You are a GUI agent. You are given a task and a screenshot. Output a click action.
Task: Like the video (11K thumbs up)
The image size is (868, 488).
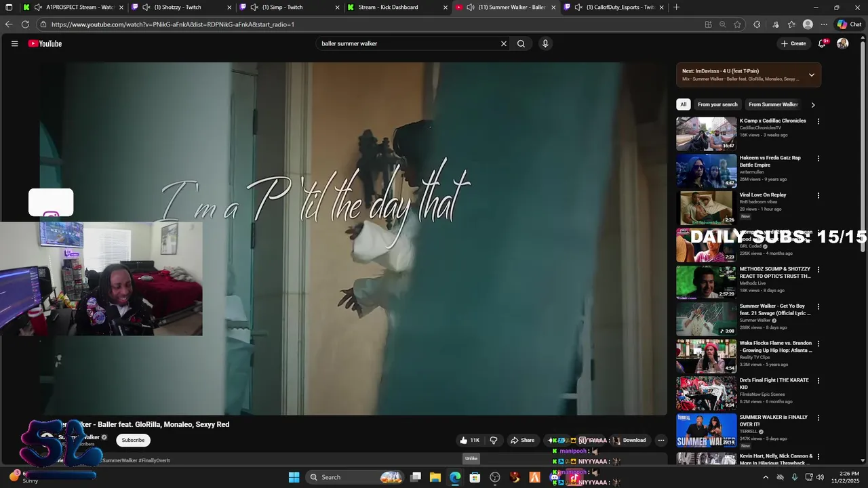click(469, 440)
